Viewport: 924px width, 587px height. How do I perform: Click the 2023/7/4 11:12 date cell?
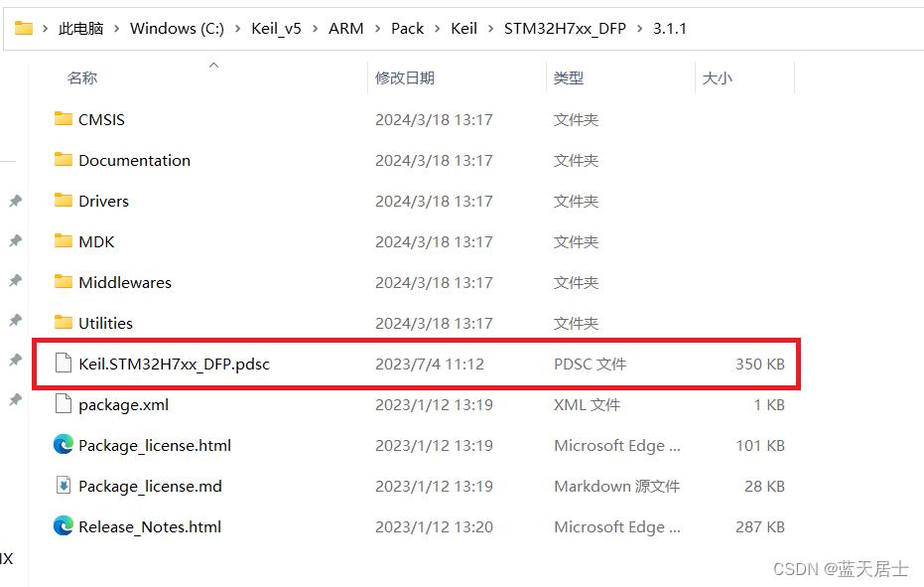430,364
